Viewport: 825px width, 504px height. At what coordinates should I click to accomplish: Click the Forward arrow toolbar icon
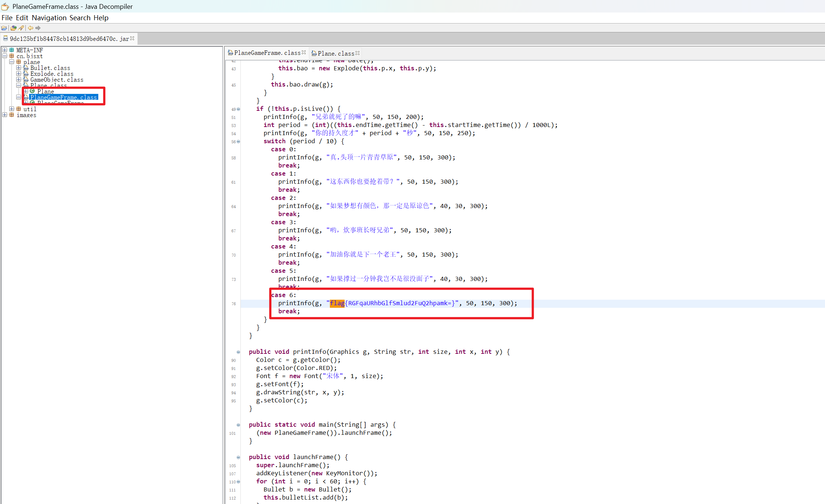click(x=38, y=28)
